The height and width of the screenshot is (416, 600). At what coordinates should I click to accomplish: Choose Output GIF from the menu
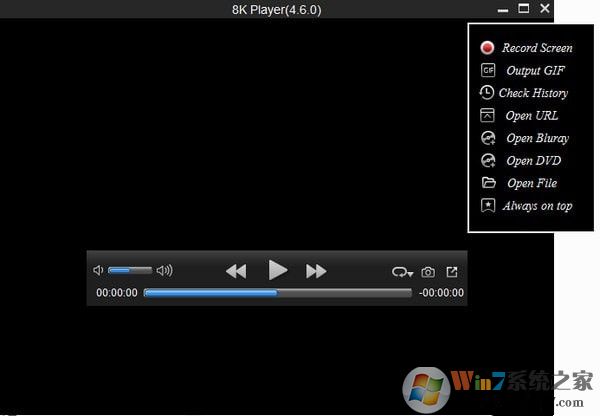(x=535, y=70)
